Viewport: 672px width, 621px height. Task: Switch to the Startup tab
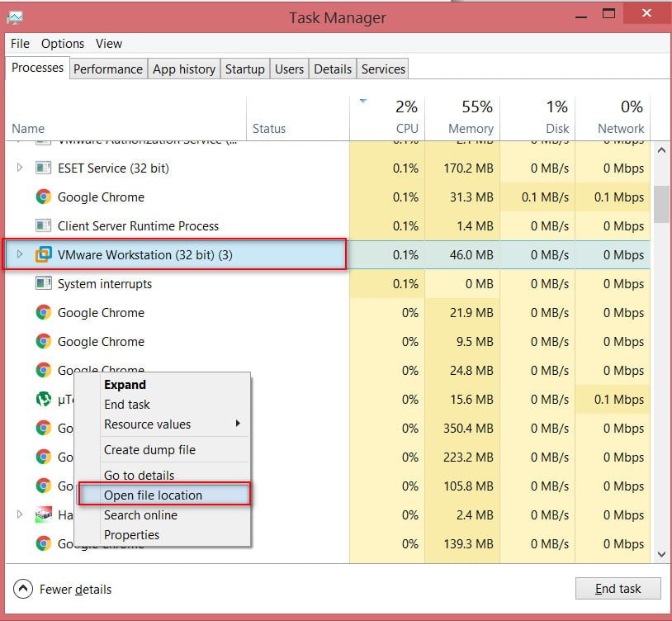point(245,69)
